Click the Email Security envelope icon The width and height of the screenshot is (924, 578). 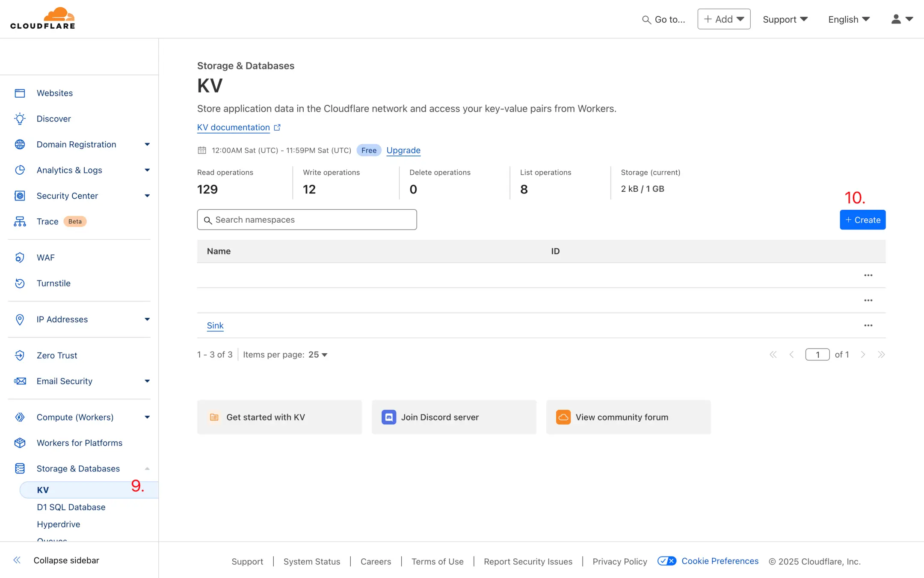point(20,381)
